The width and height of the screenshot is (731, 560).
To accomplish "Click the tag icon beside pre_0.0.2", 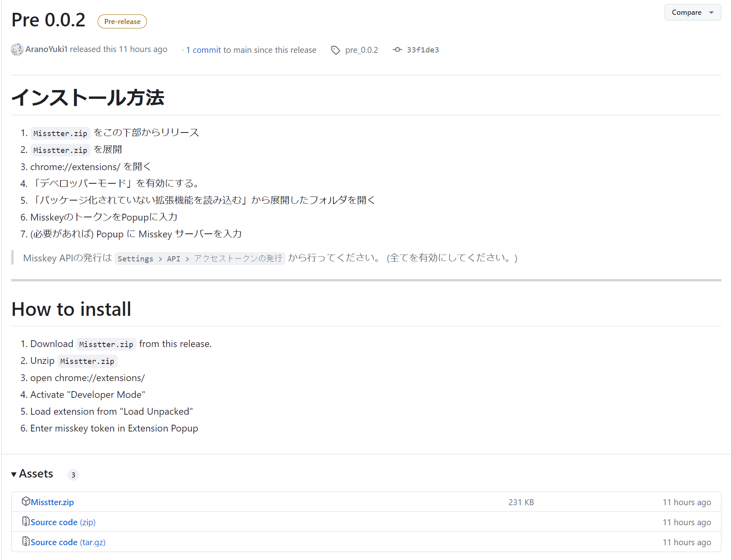I will [x=335, y=50].
